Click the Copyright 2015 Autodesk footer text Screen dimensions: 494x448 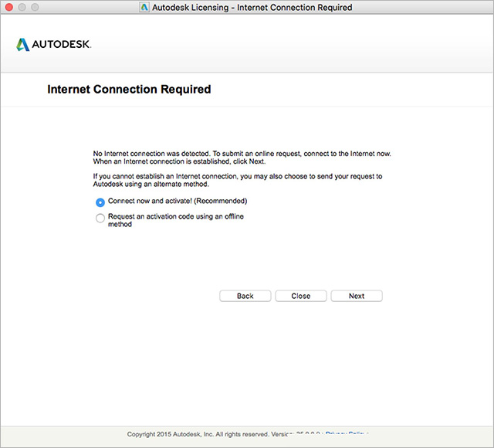(208, 434)
